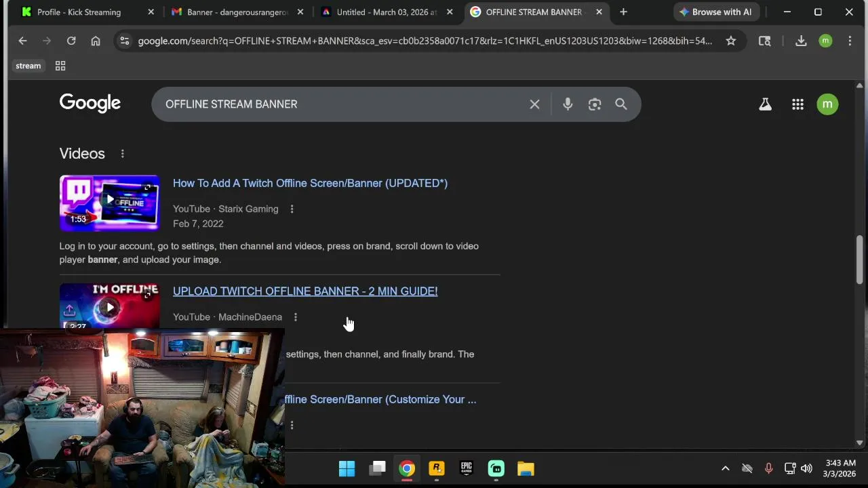This screenshot has width=868, height=488.
Task: Open Chrome profile avatar in toolbar
Action: pos(825,41)
